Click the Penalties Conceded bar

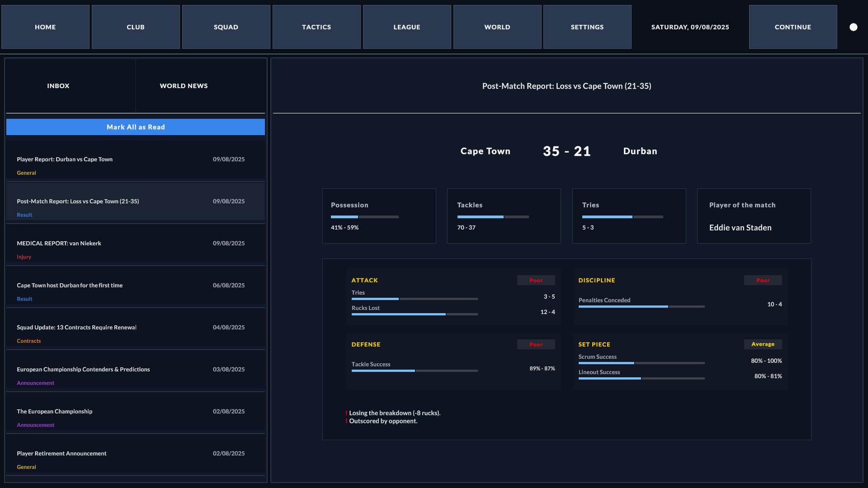[642, 306]
